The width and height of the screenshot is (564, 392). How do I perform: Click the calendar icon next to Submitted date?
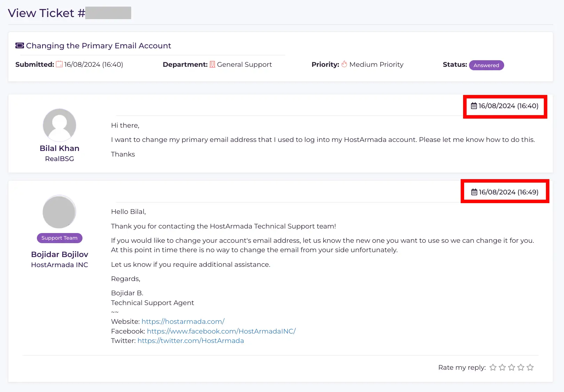(x=59, y=64)
